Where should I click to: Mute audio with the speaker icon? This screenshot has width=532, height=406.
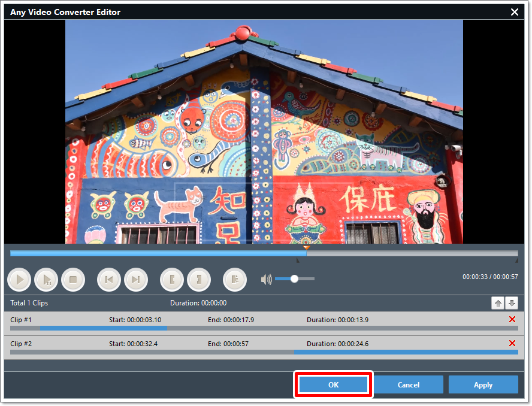[x=267, y=280]
